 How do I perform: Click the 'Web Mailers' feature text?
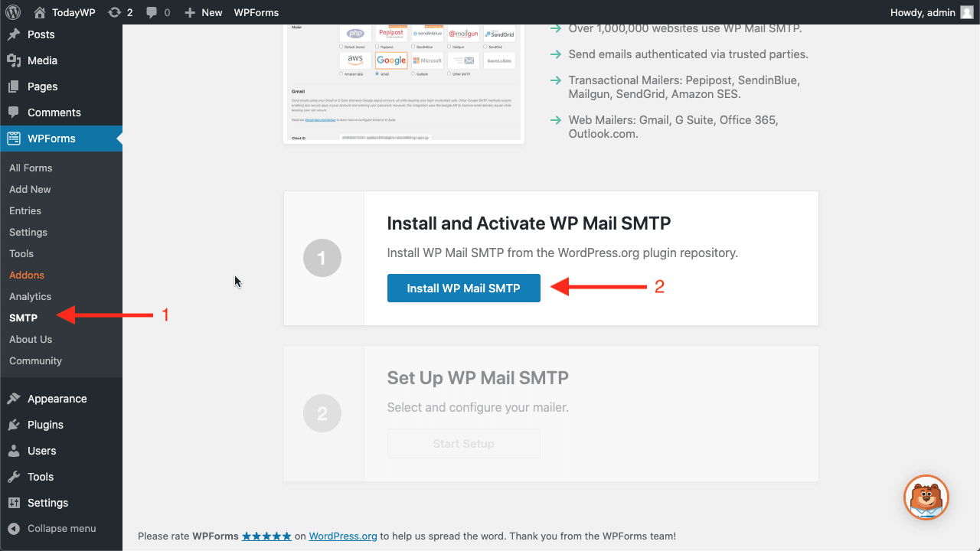point(674,127)
